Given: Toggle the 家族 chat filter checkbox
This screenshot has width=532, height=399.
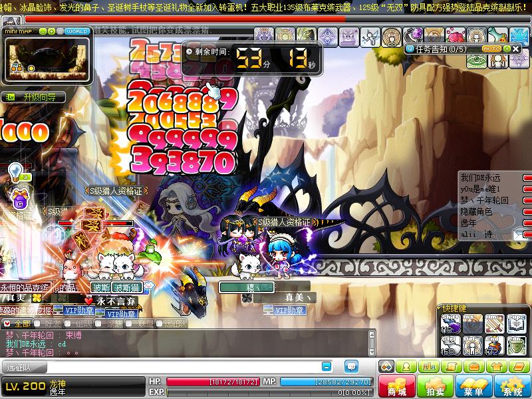Looking at the screenshot, I should click(x=98, y=324).
